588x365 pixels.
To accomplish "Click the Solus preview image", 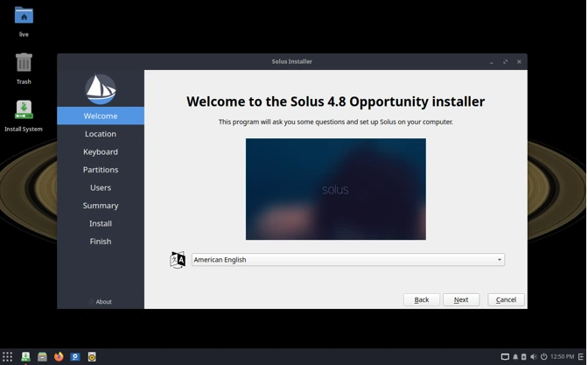I will pos(336,189).
